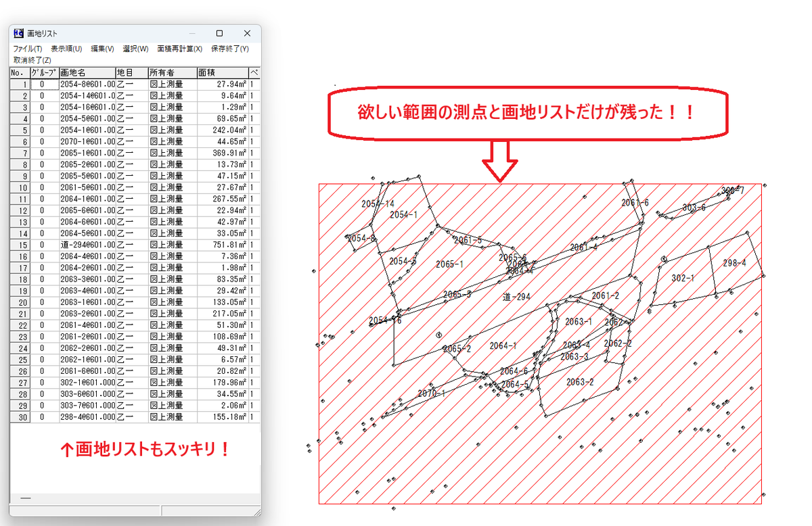This screenshot has height=526, width=812.
Task: Click the 108.69㎡ area cell
Action: 223,337
